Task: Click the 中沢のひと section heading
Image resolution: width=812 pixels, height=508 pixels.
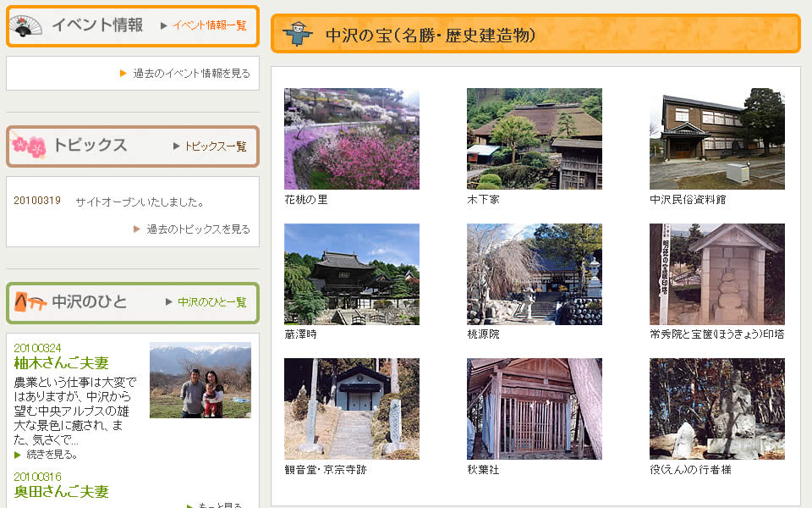Action: (x=89, y=301)
